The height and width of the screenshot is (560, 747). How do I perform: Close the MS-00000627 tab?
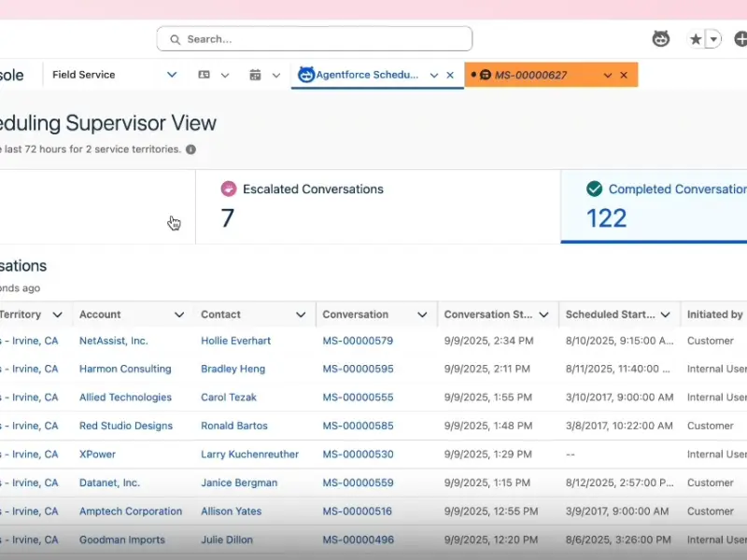624,75
